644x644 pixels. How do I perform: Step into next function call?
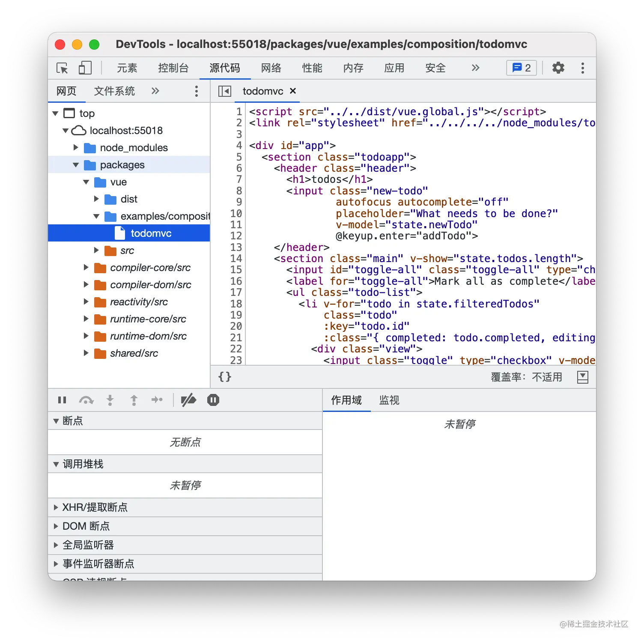click(x=110, y=400)
